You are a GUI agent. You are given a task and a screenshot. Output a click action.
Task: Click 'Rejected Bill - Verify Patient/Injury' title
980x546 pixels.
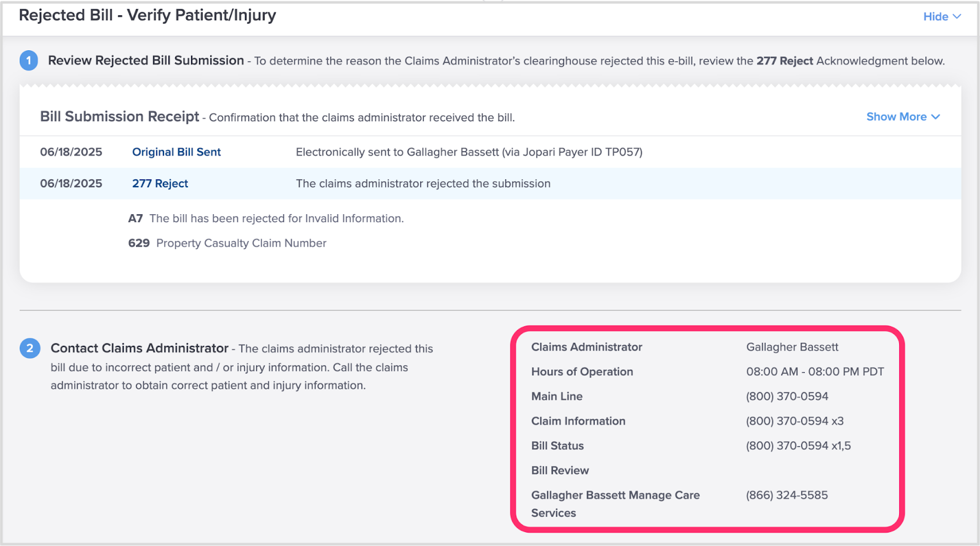point(148,15)
